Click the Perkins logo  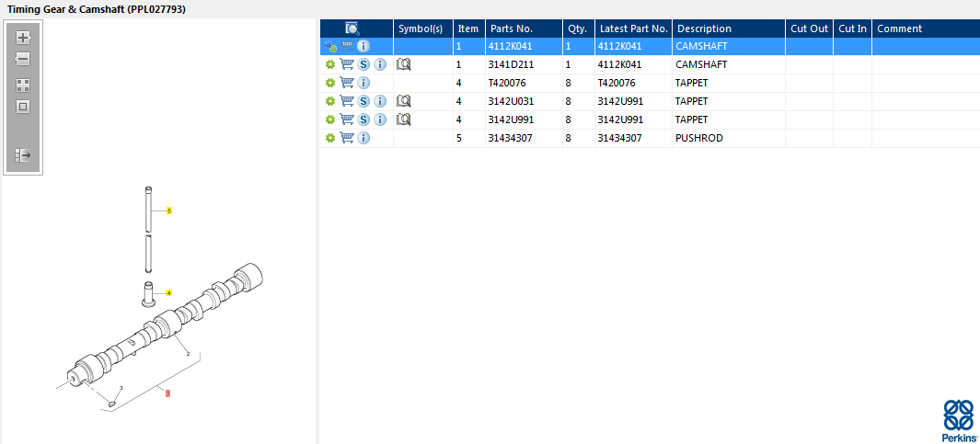958,420
